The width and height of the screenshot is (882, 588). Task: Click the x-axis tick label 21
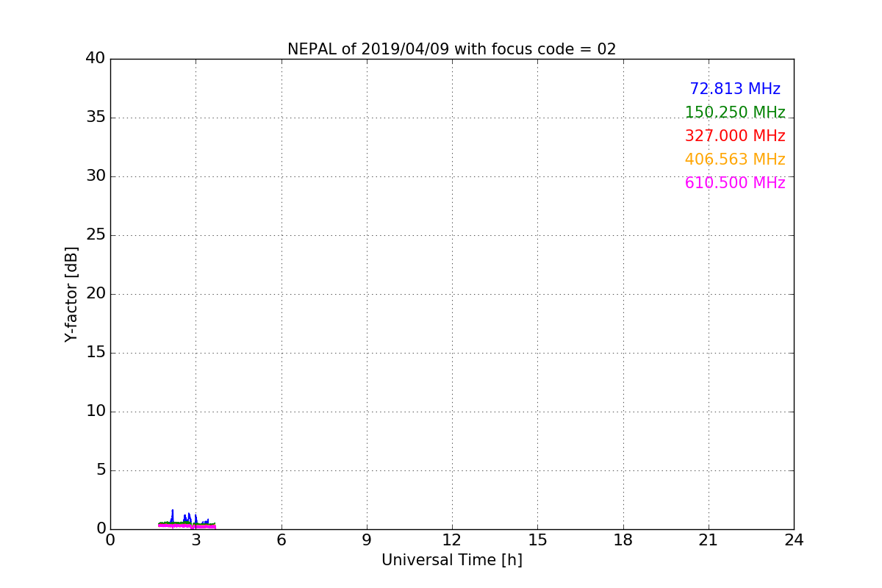pyautogui.click(x=709, y=540)
